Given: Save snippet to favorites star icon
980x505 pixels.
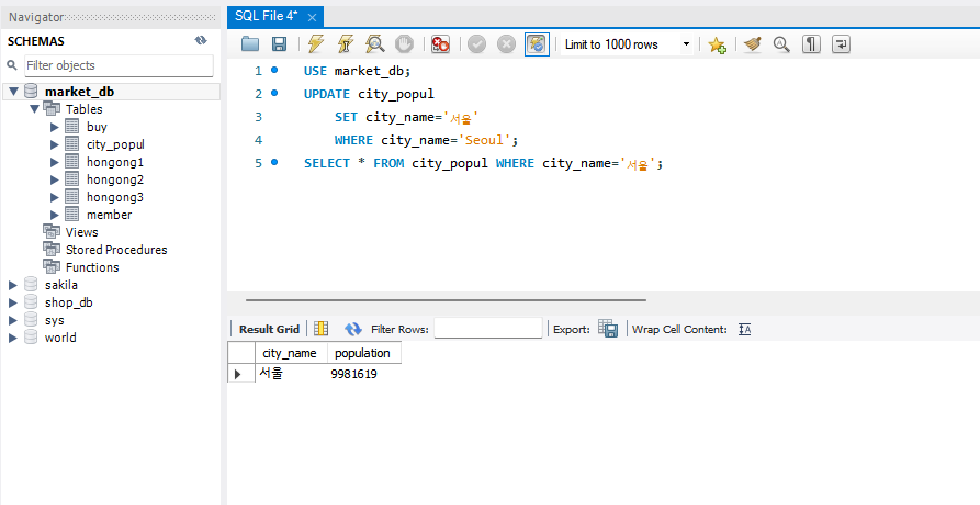Looking at the screenshot, I should coord(717,44).
